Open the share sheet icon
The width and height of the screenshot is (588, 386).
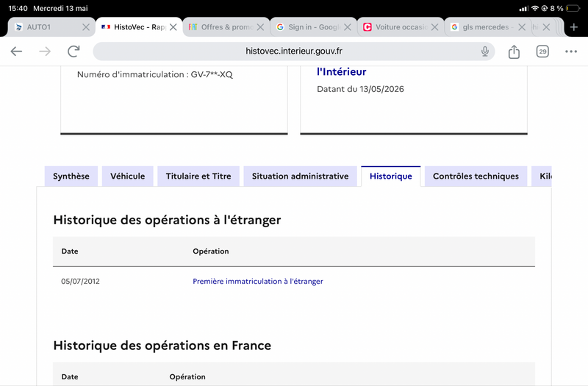(x=514, y=51)
